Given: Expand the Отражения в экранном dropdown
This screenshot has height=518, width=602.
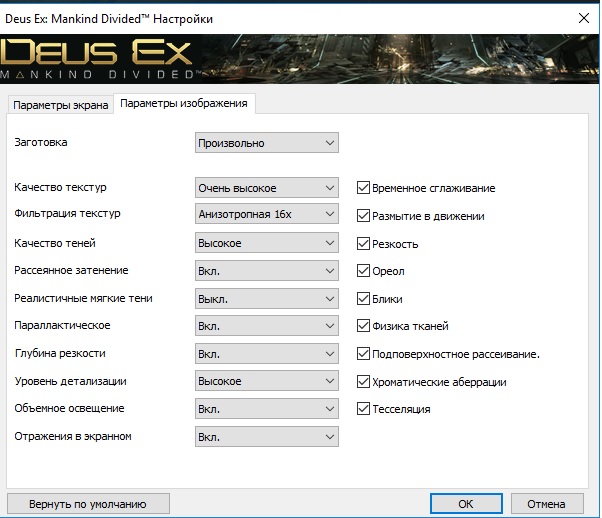Looking at the screenshot, I should pos(266,437).
